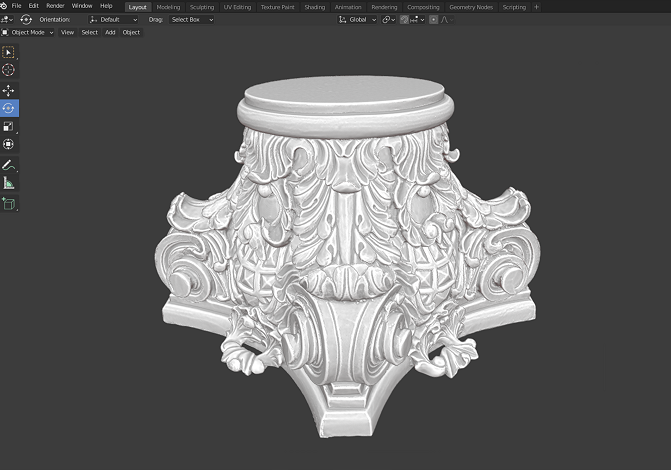Add a new workspace with plus button
This screenshot has height=470, width=671.
(536, 6)
